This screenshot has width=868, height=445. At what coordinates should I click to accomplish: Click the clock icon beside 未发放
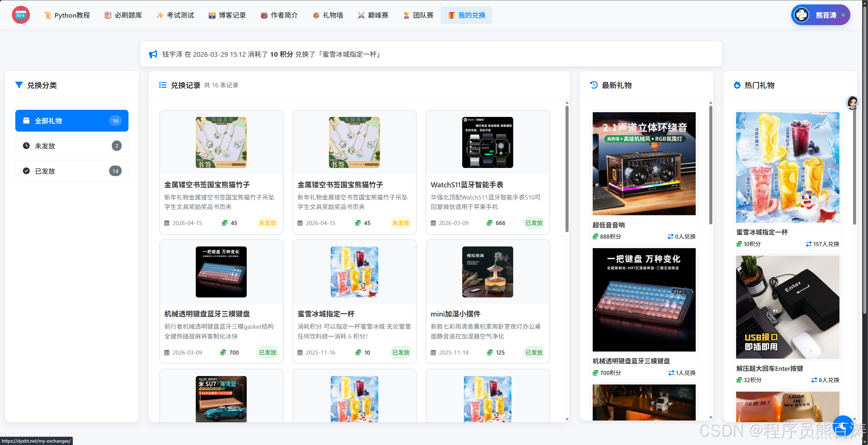click(x=26, y=146)
